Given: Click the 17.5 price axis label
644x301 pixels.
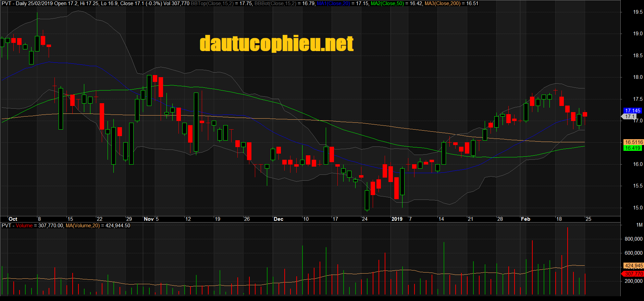Looking at the screenshot, I should (x=638, y=99).
